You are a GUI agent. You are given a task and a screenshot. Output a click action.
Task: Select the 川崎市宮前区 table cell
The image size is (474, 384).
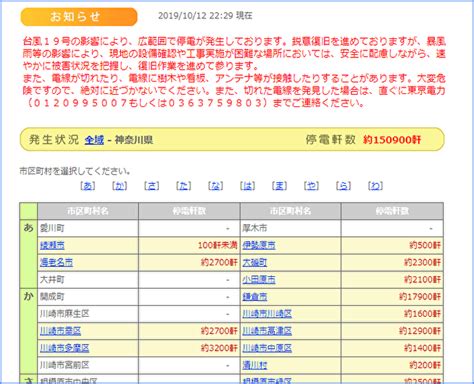coord(88,365)
